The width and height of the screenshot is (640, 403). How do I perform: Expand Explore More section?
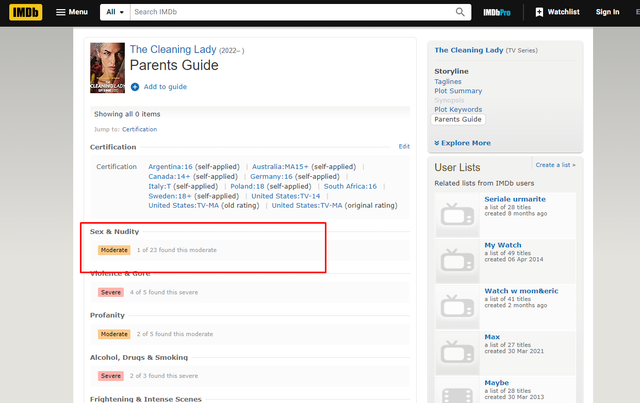coord(462,143)
